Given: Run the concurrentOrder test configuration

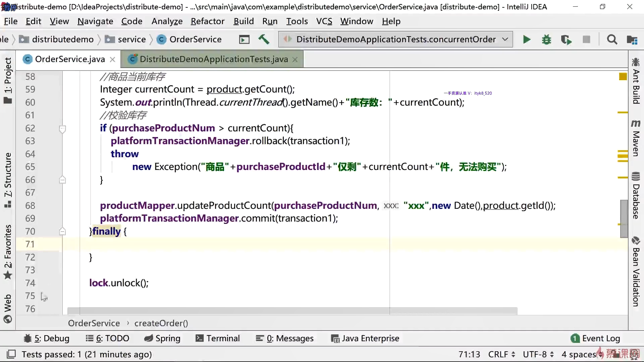Looking at the screenshot, I should pyautogui.click(x=527, y=40).
